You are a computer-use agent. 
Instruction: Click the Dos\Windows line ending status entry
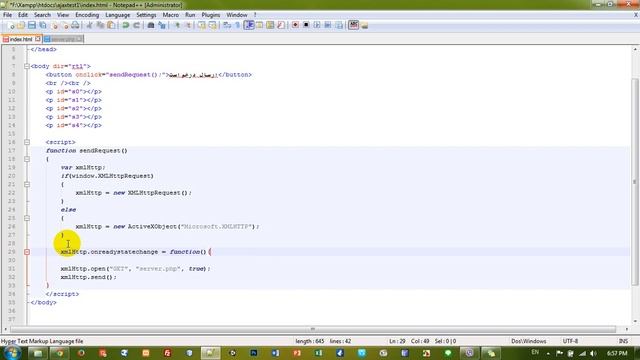coord(529,341)
